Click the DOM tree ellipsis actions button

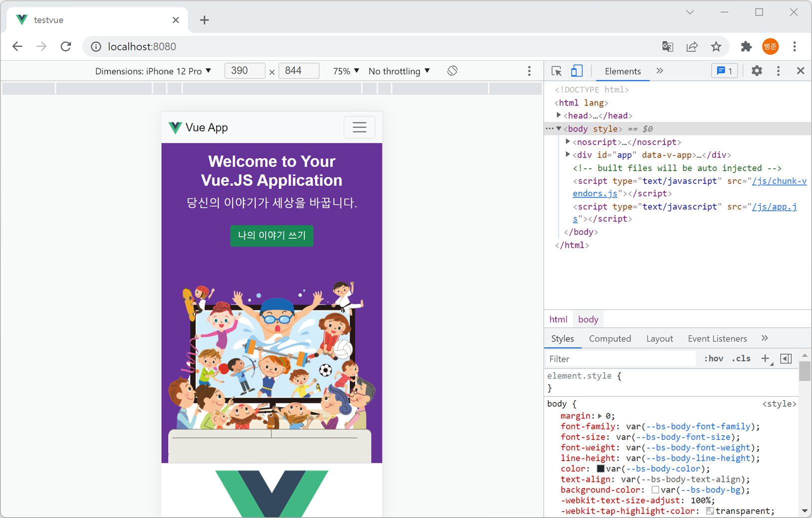click(x=550, y=129)
